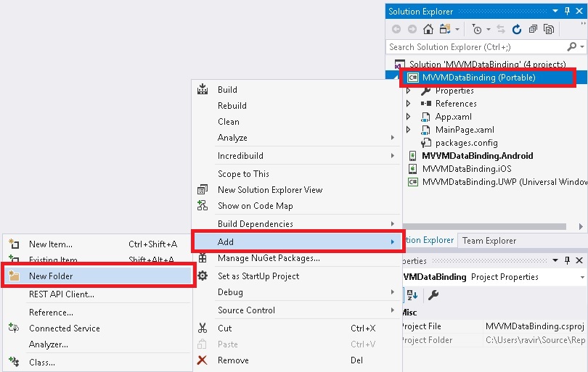588x372 pixels.
Task: Open the Solution Explorer window options dropdown
Action: (556, 11)
